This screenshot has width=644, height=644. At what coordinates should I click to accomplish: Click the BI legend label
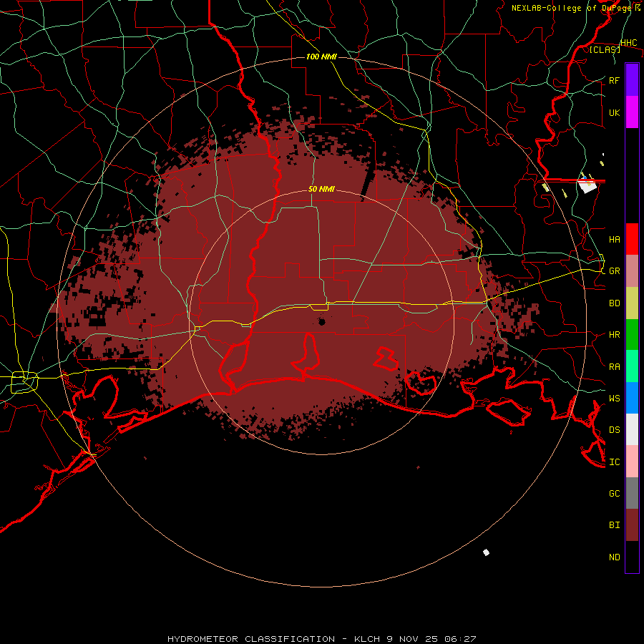tap(614, 525)
